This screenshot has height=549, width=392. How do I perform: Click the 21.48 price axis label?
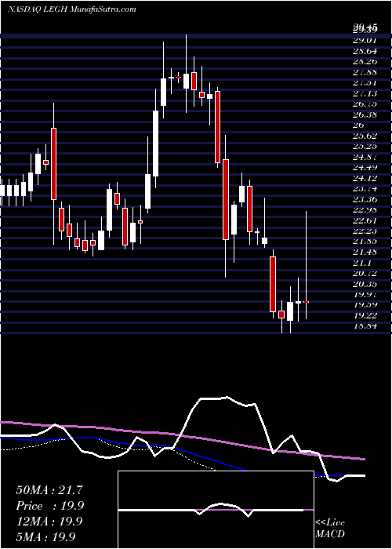point(365,252)
